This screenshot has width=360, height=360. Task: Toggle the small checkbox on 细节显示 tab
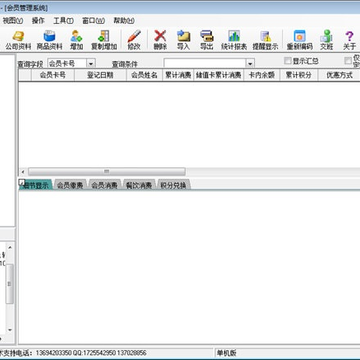pos(22,182)
